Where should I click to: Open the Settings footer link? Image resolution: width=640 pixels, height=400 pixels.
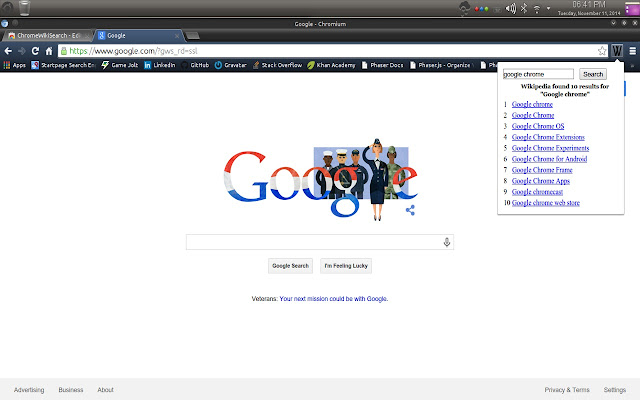pyautogui.click(x=615, y=390)
